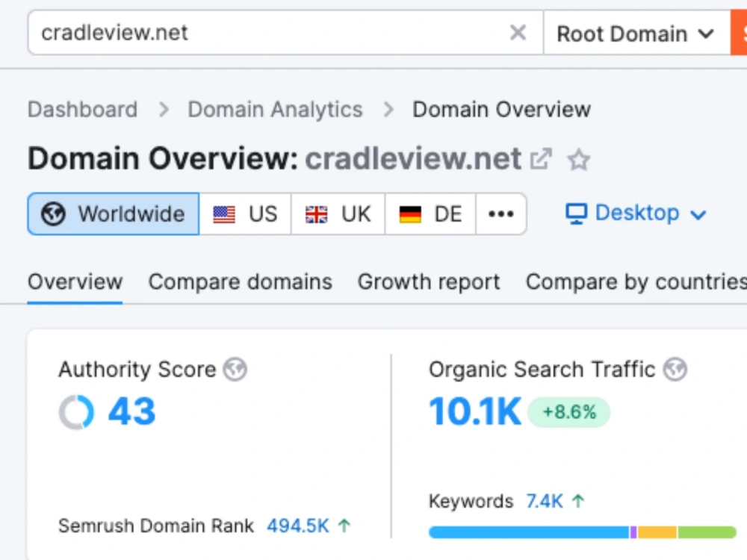Click the cradleview.net search input field
747x560 pixels.
coord(285,33)
